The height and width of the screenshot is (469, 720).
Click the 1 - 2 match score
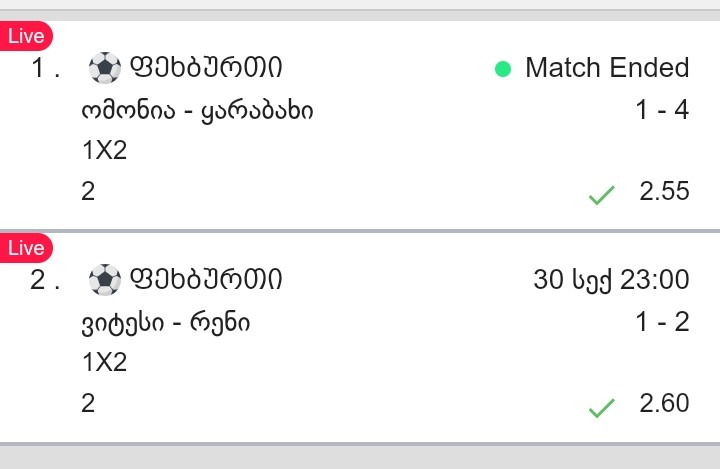pyautogui.click(x=662, y=322)
